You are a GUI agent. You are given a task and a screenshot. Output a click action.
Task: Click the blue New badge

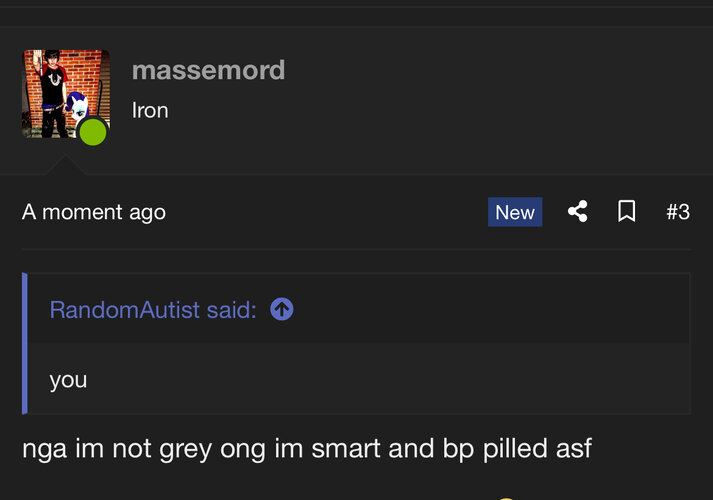[515, 212]
